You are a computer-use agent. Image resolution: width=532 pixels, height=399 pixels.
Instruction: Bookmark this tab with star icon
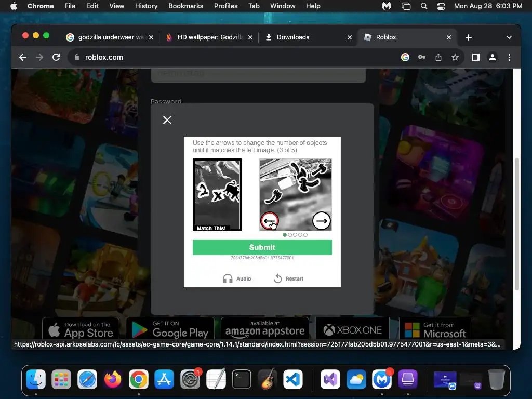455,57
